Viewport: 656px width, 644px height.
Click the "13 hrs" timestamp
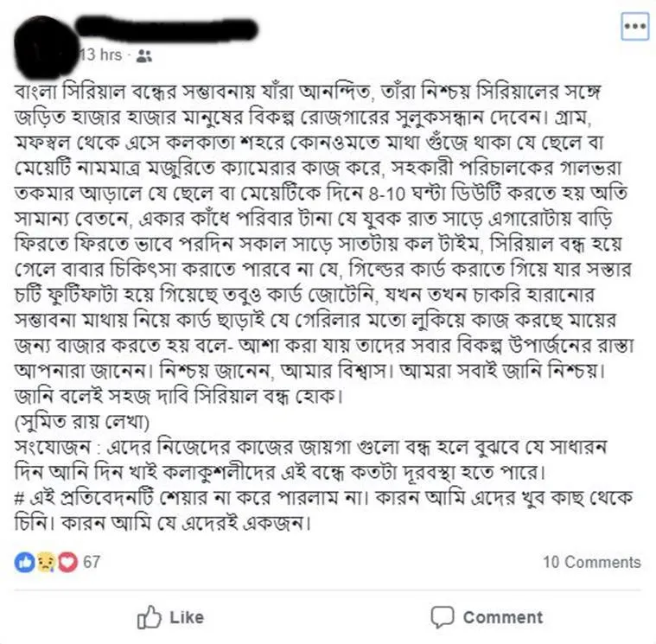[101, 54]
